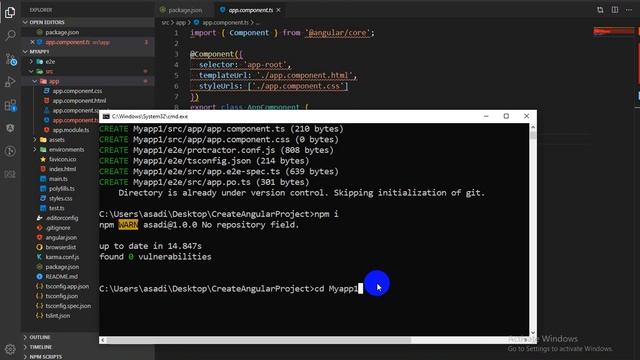Click cmd window horizontal scrollbar thumb
Image resolution: width=640 pixels, height=360 pixels.
coord(259,340)
